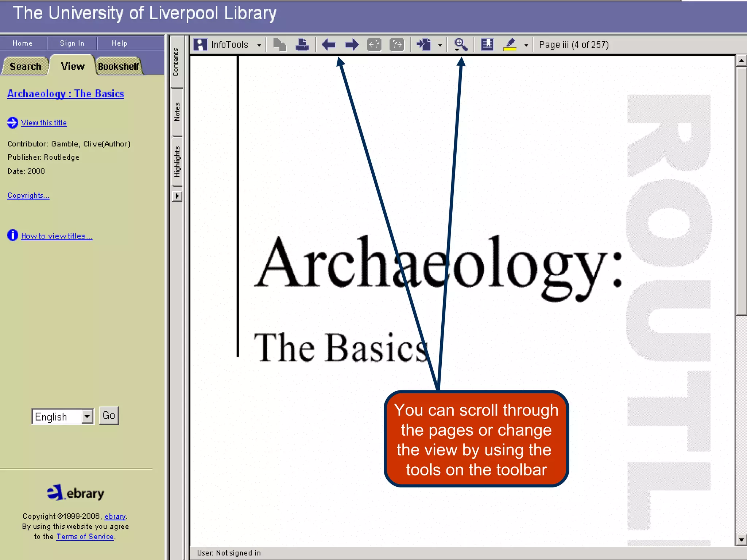The width and height of the screenshot is (747, 560).
Task: Click the Date: 2000 text
Action: pyautogui.click(x=26, y=171)
